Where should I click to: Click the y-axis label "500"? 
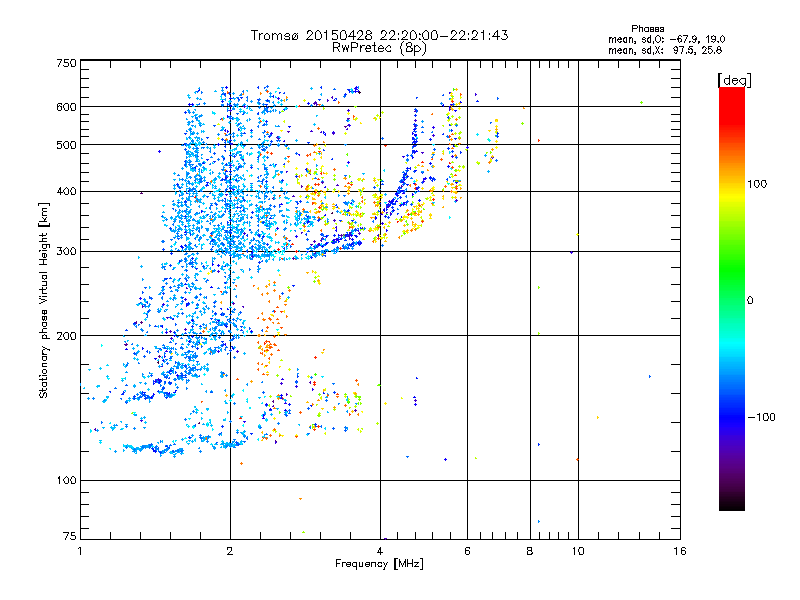coord(66,145)
